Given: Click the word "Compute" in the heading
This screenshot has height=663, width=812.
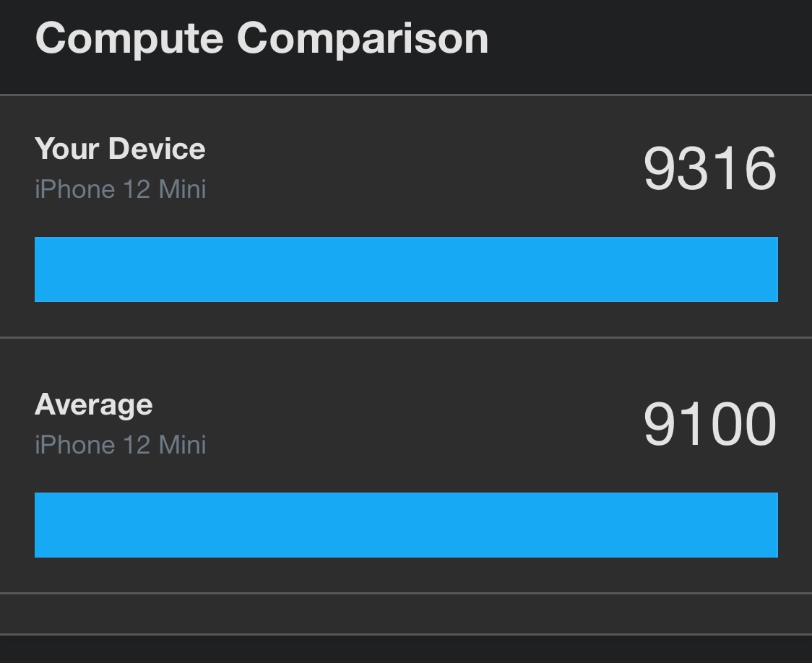Looking at the screenshot, I should tap(130, 39).
